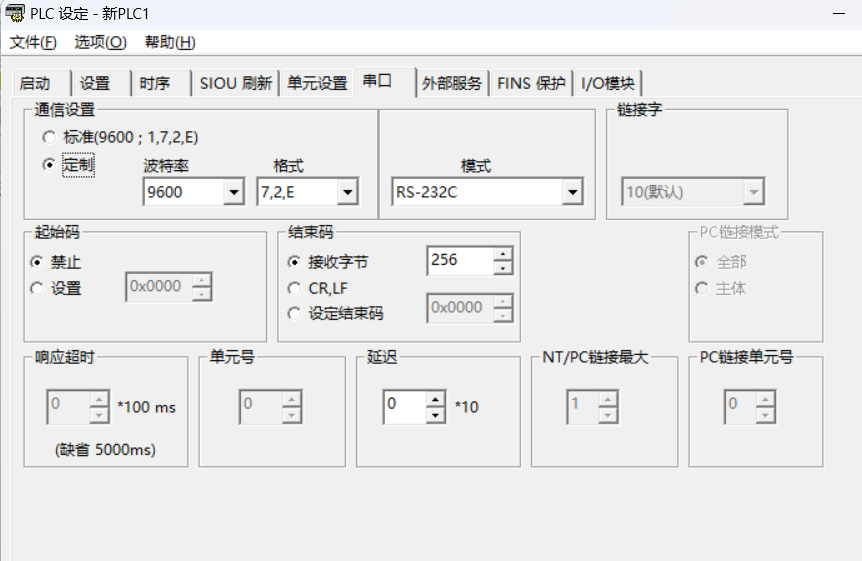Click the 接收字节 input field showing 256
Image resolution: width=862 pixels, height=561 pixels.
click(459, 260)
